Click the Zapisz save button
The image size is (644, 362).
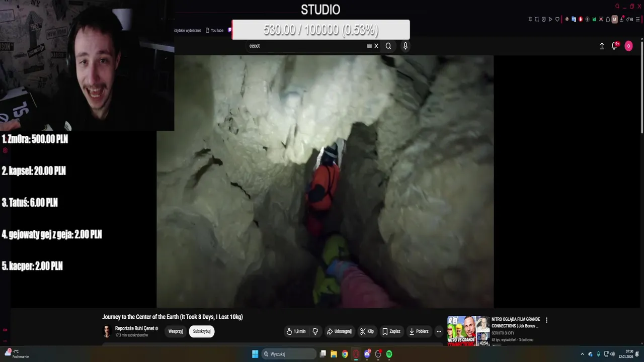pyautogui.click(x=391, y=331)
